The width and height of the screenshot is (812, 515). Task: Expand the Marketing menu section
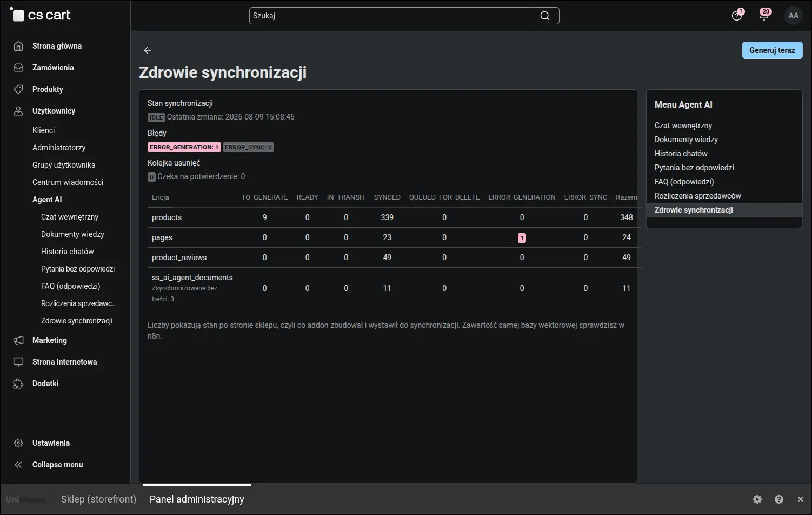click(50, 340)
